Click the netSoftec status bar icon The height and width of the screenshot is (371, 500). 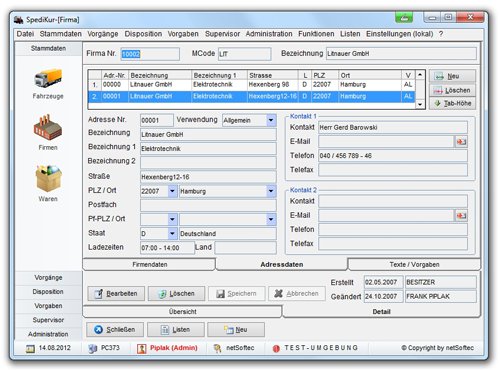[x=218, y=348]
